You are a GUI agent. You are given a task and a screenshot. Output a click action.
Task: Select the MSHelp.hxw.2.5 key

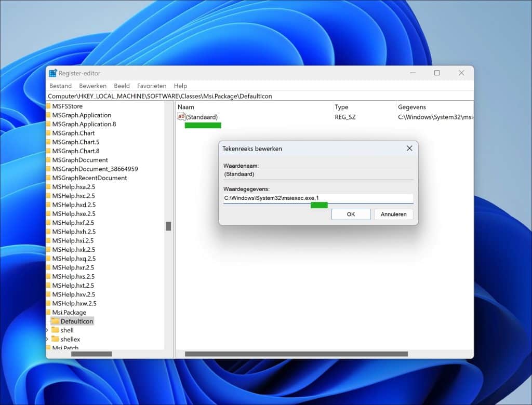[x=74, y=303]
